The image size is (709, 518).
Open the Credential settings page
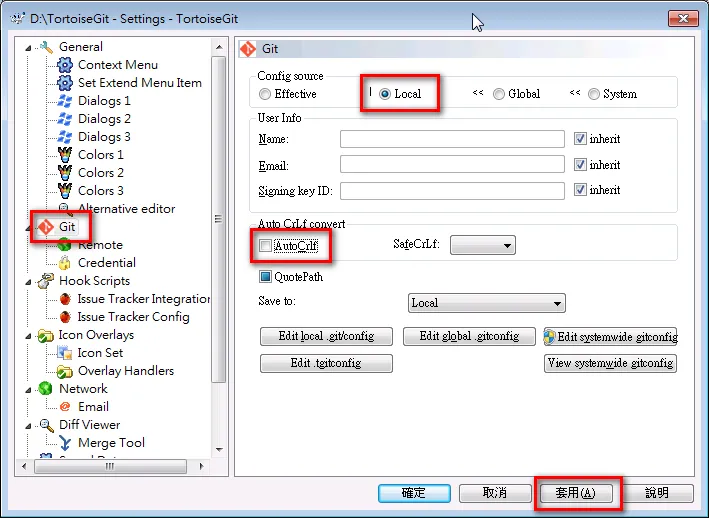pyautogui.click(x=107, y=263)
